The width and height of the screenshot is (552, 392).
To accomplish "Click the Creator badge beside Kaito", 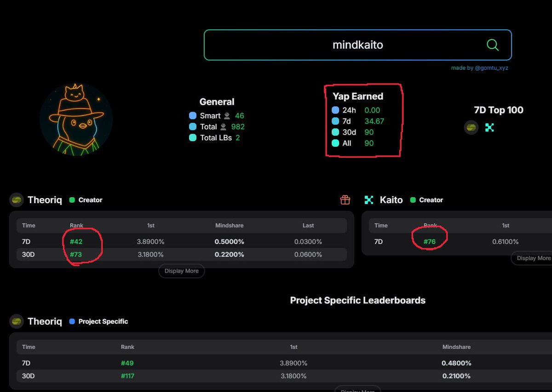I will pyautogui.click(x=426, y=200).
